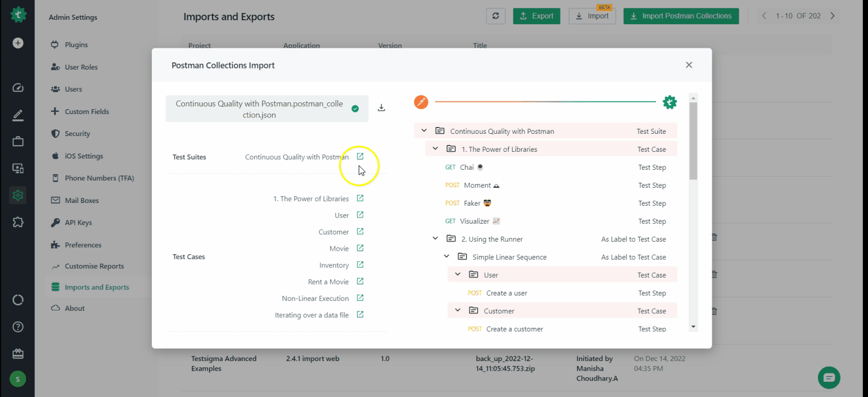This screenshot has width=868, height=397.
Task: Open the monitor devices icon in left rail
Action: coord(18,168)
